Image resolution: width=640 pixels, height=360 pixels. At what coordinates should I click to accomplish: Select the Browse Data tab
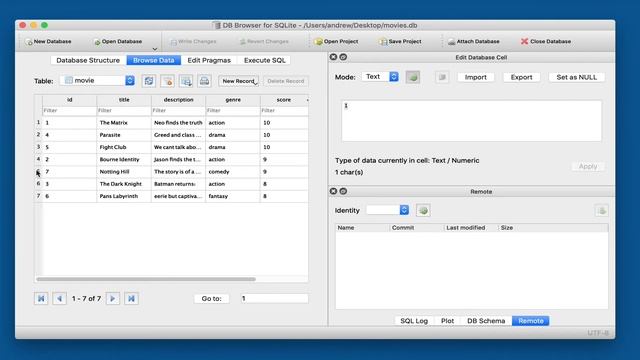[153, 60]
